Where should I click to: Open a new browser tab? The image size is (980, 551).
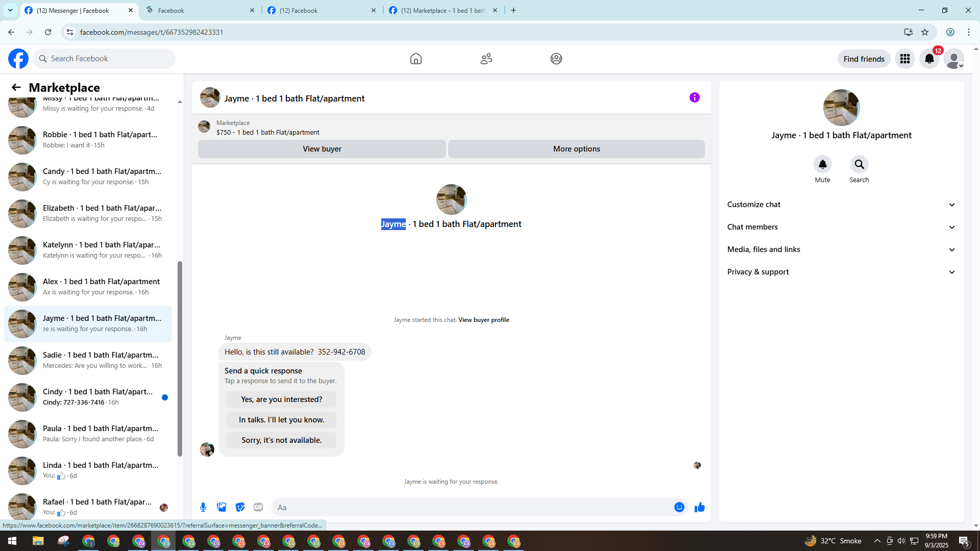[513, 10]
